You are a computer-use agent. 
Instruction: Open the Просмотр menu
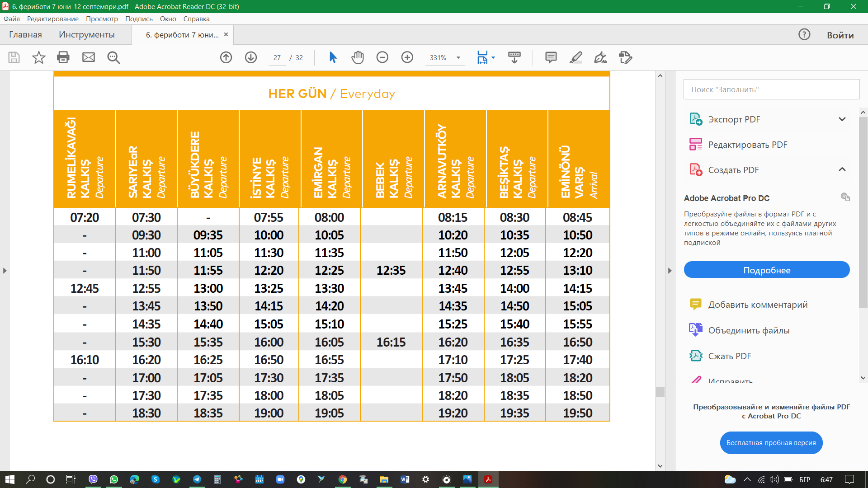(102, 19)
